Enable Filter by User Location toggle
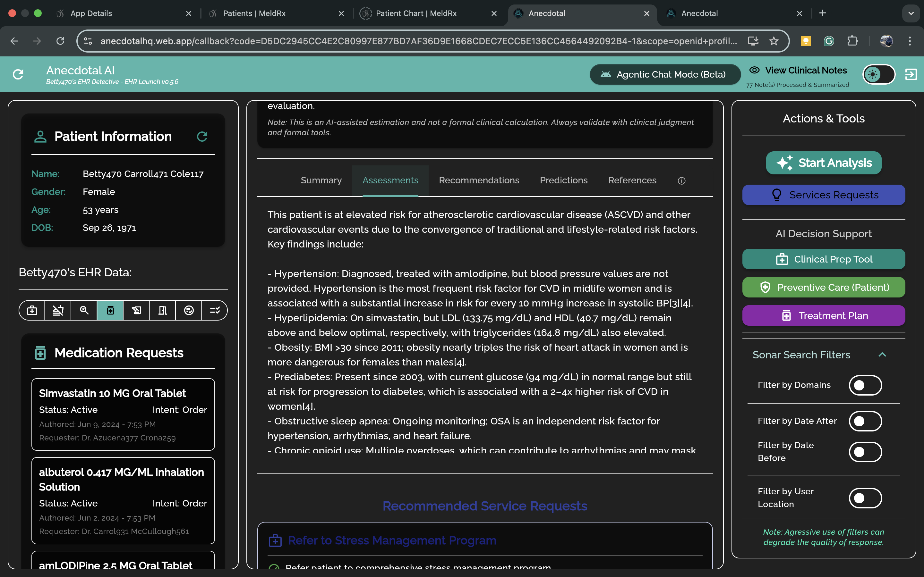This screenshot has height=577, width=924. [865, 498]
